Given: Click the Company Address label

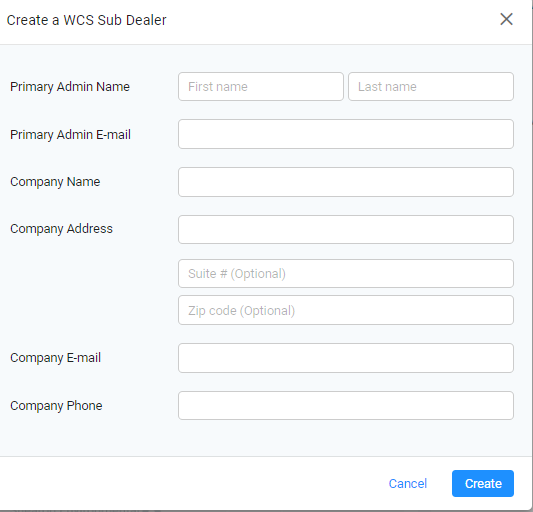Looking at the screenshot, I should (61, 229).
